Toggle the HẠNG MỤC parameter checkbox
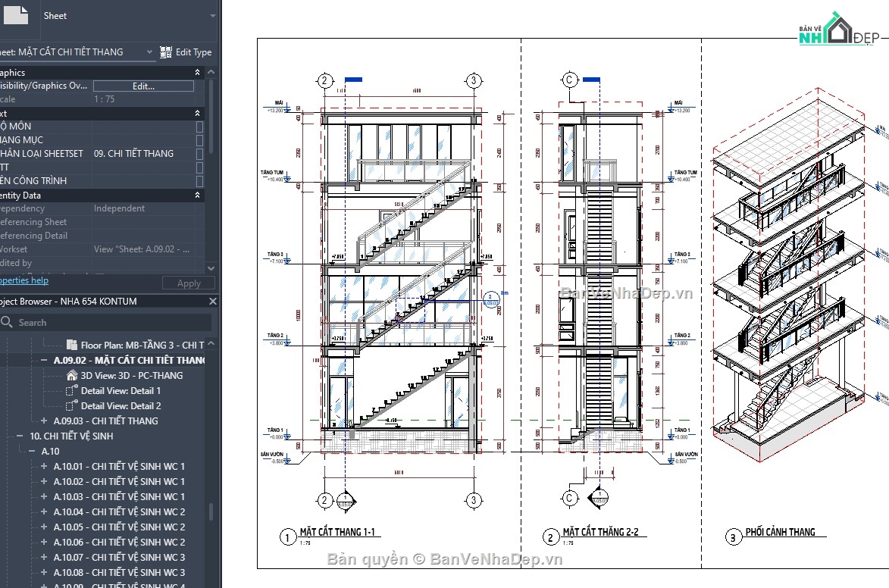The height and width of the screenshot is (588, 889). (199, 140)
